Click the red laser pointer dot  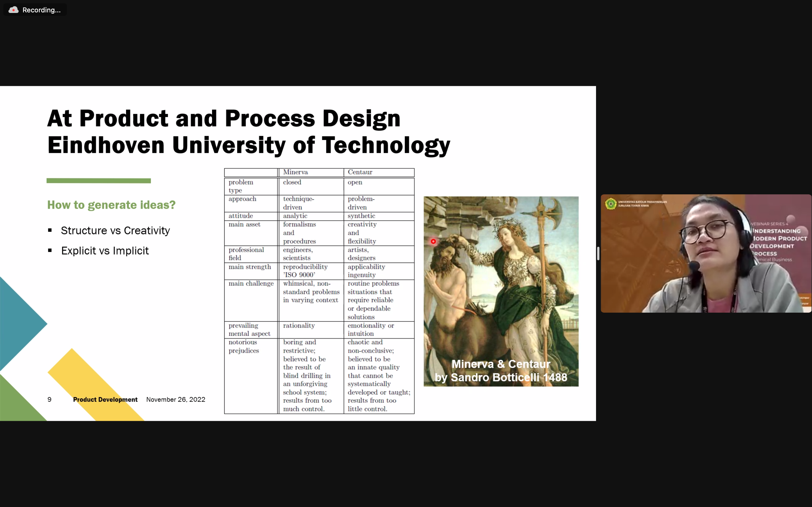tap(433, 241)
